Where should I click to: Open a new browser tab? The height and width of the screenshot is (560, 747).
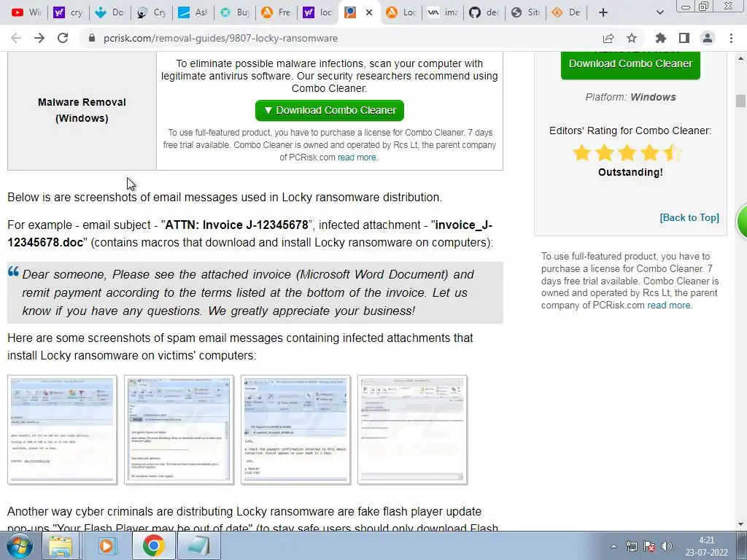pyautogui.click(x=603, y=12)
